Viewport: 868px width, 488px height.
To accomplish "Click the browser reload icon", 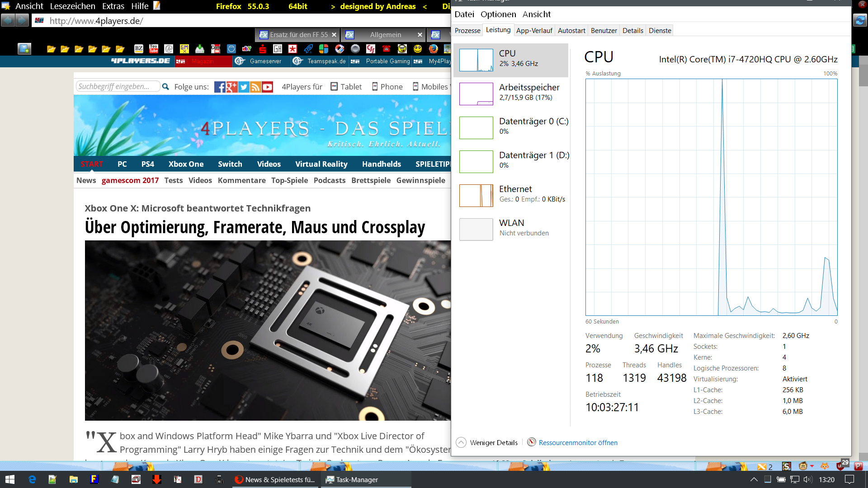I will point(859,20).
